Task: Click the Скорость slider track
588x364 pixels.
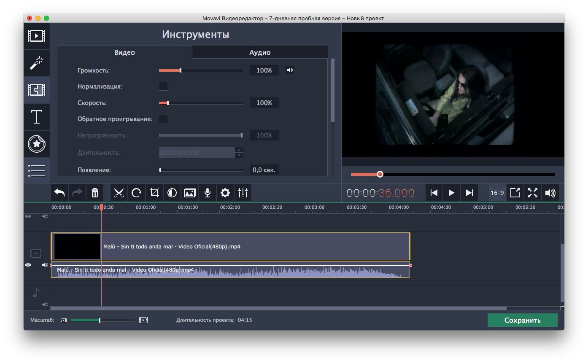Action: tap(201, 103)
